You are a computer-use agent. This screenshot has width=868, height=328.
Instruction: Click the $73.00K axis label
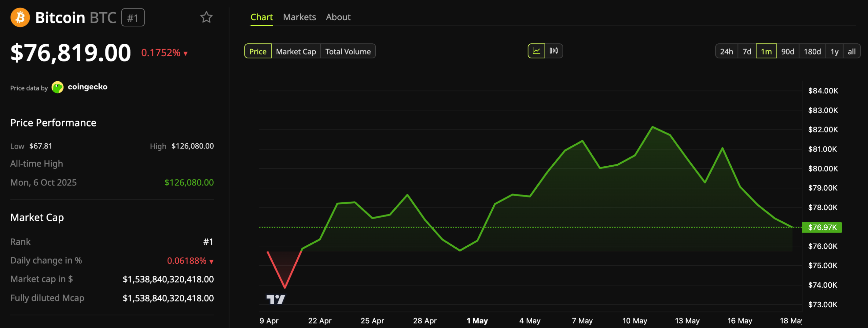[823, 305]
